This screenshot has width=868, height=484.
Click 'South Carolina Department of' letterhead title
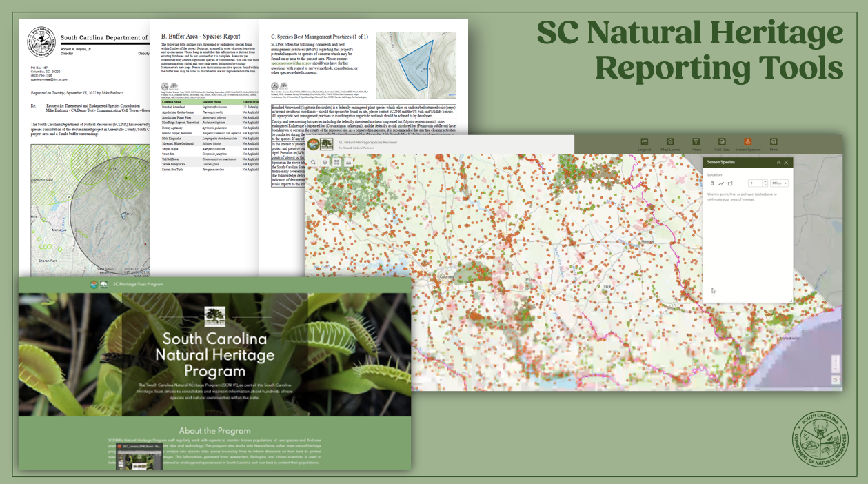pyautogui.click(x=104, y=38)
